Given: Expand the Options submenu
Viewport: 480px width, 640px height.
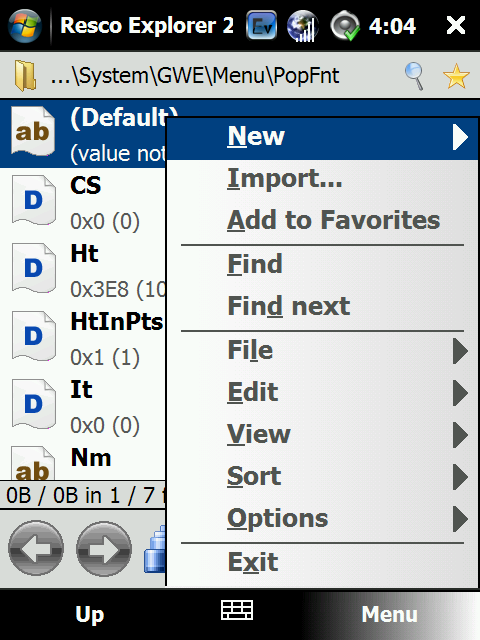Looking at the screenshot, I should (322, 519).
